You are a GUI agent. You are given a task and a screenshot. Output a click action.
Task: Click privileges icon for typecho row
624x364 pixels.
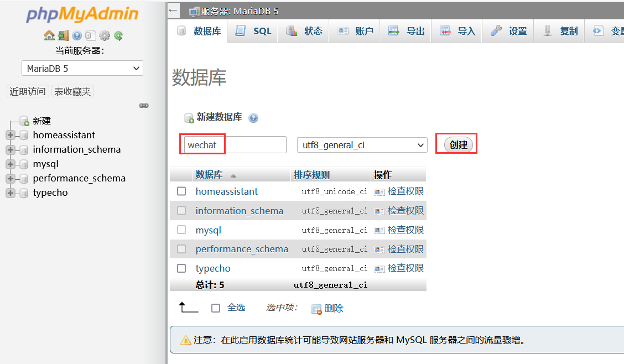(379, 269)
